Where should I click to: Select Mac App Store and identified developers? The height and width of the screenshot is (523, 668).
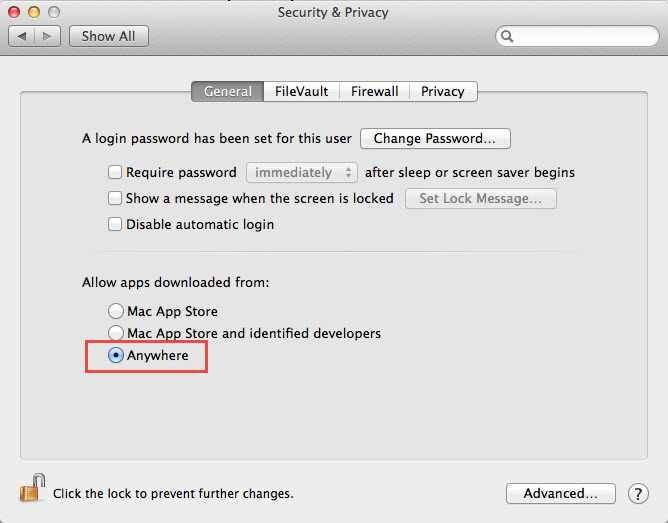(116, 333)
